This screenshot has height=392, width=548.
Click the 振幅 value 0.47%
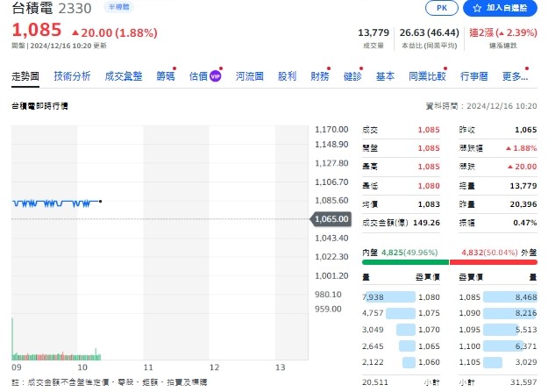(525, 223)
